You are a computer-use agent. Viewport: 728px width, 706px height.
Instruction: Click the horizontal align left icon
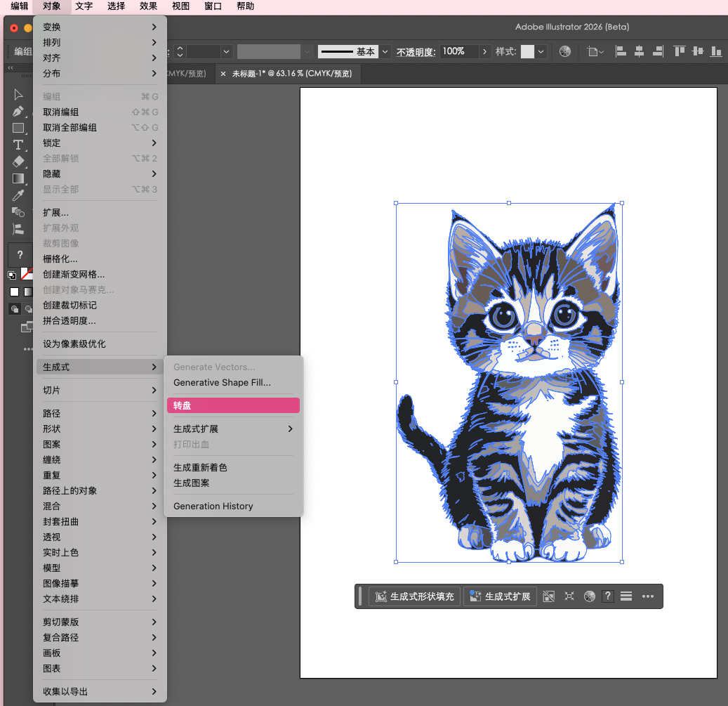(x=621, y=51)
